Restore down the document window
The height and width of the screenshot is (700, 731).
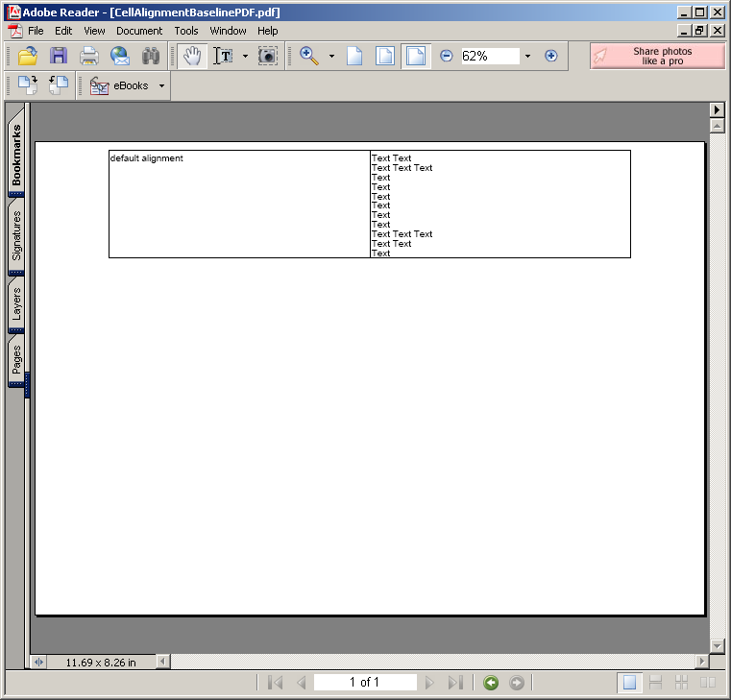click(699, 31)
